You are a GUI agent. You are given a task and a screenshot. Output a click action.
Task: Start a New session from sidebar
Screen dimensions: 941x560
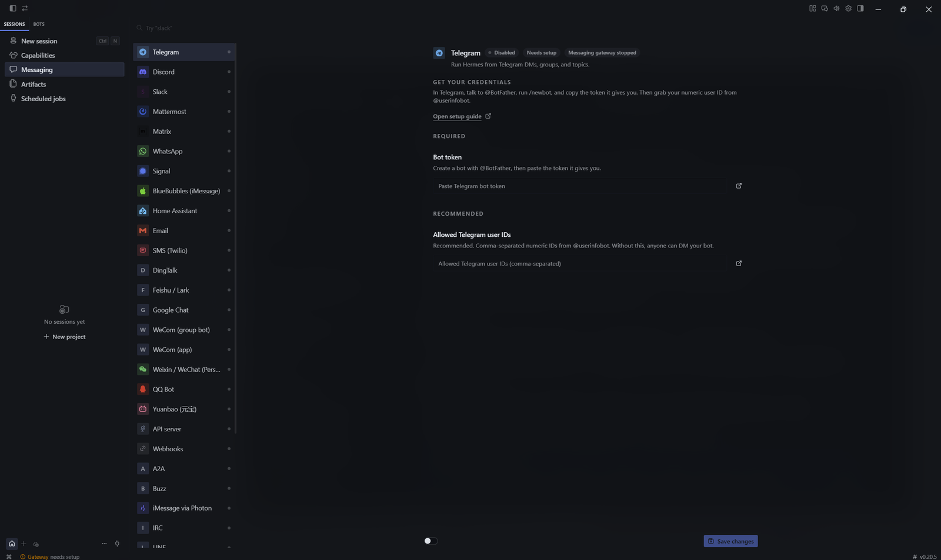(x=64, y=41)
